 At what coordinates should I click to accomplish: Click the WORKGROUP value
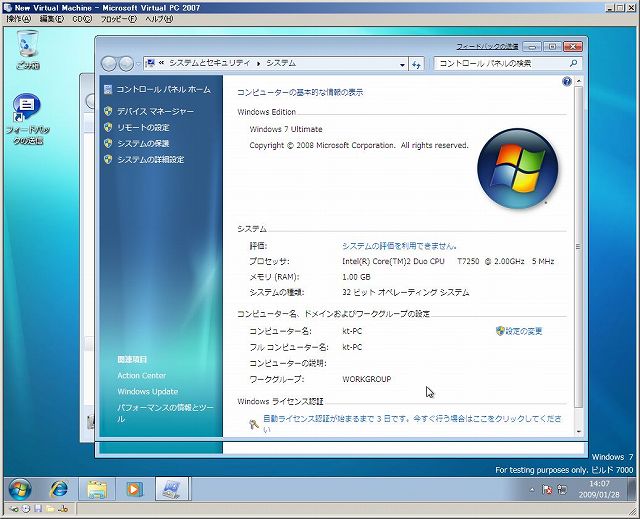coord(367,379)
